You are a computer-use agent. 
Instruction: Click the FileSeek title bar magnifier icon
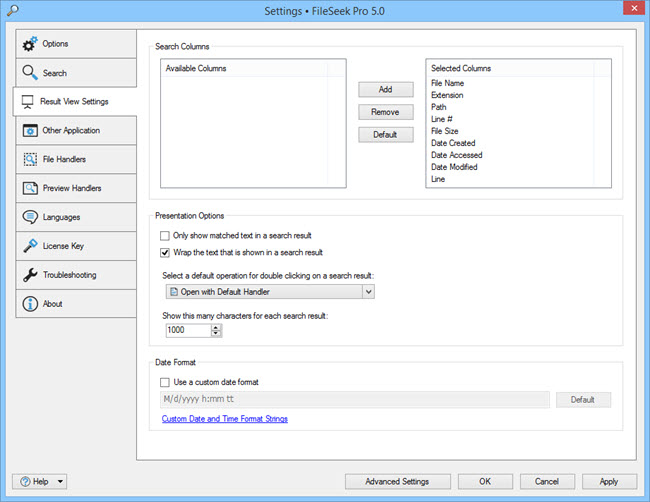point(12,10)
